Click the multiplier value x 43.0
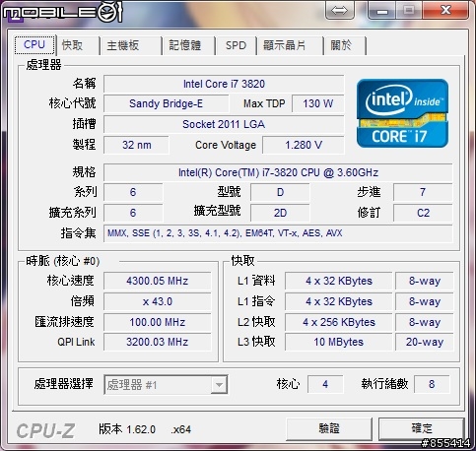Viewport: 476px width, 451px height. point(158,301)
